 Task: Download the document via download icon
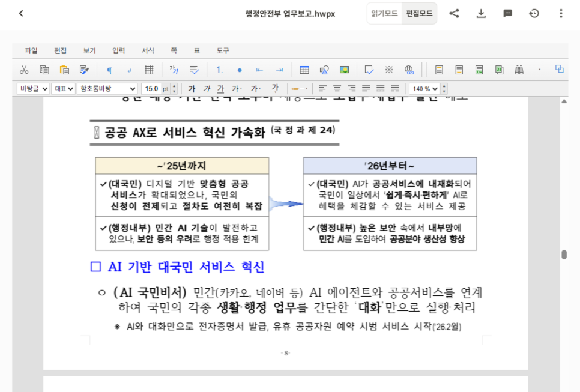pyautogui.click(x=481, y=14)
